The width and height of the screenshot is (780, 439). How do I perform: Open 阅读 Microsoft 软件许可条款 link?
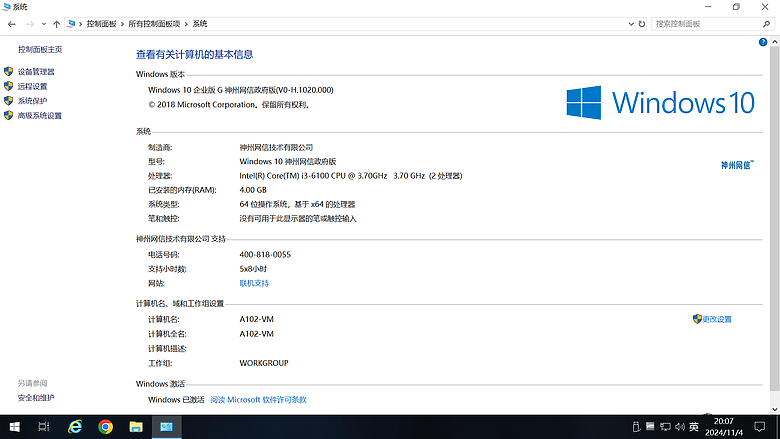(259, 400)
